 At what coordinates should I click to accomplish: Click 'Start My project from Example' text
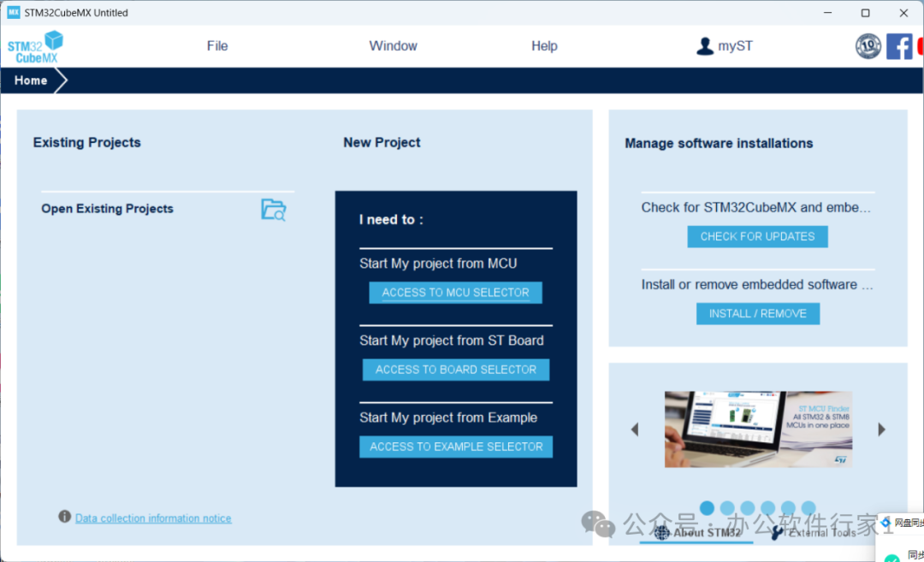point(448,417)
